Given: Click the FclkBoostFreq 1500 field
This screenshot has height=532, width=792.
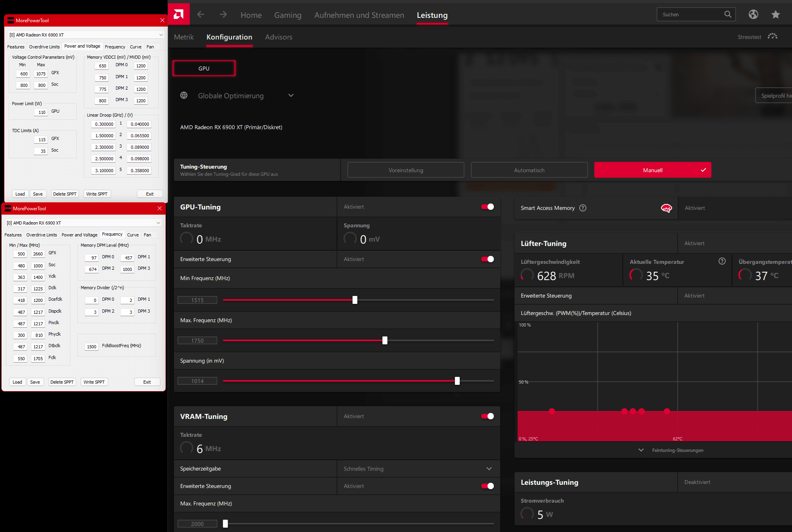Looking at the screenshot, I should pos(91,347).
